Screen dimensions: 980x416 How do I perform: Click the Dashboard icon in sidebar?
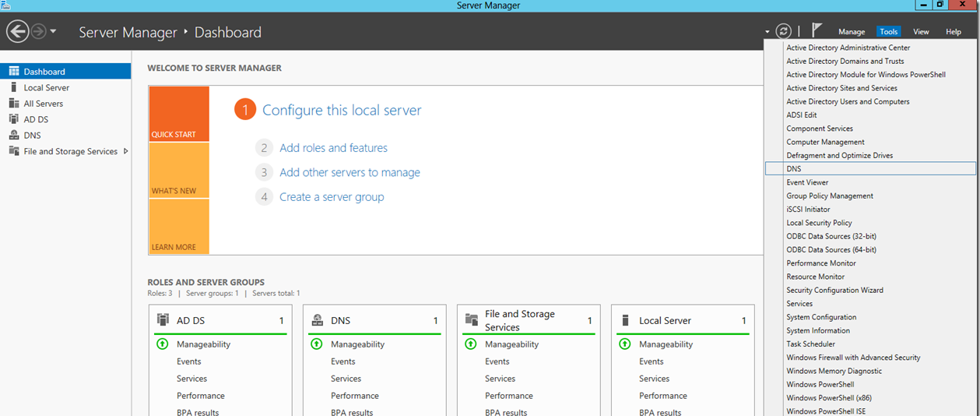[14, 72]
